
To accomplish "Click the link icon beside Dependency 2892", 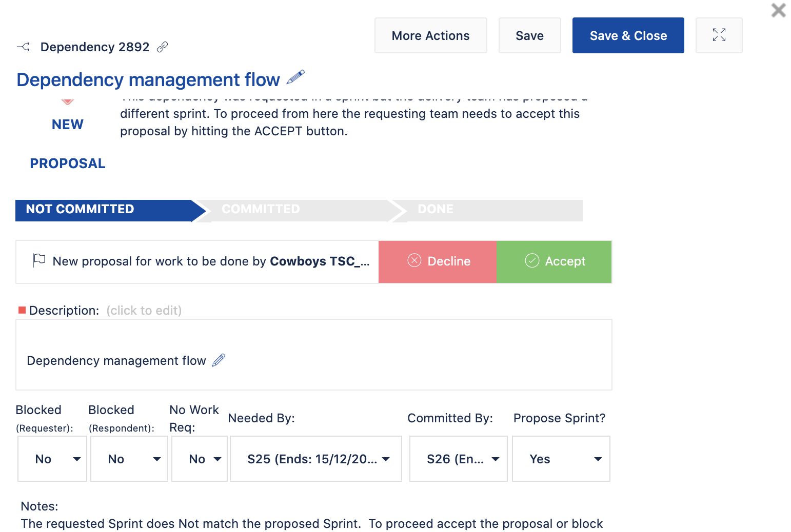I will click(x=163, y=47).
